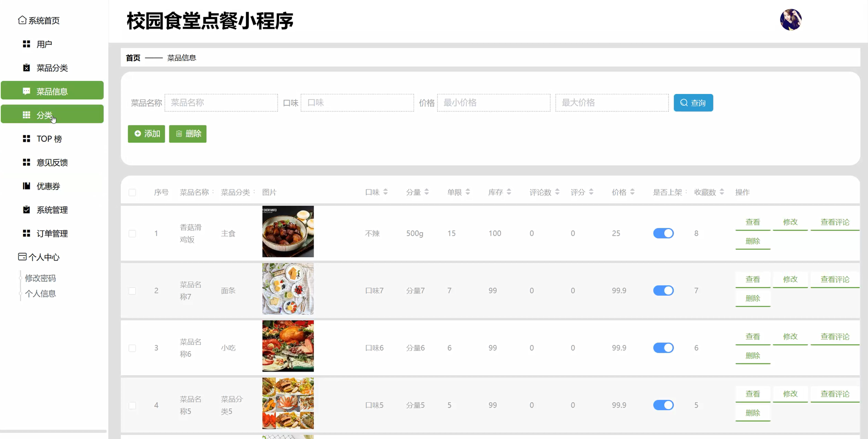Click the blue 查询 search button

(x=693, y=103)
